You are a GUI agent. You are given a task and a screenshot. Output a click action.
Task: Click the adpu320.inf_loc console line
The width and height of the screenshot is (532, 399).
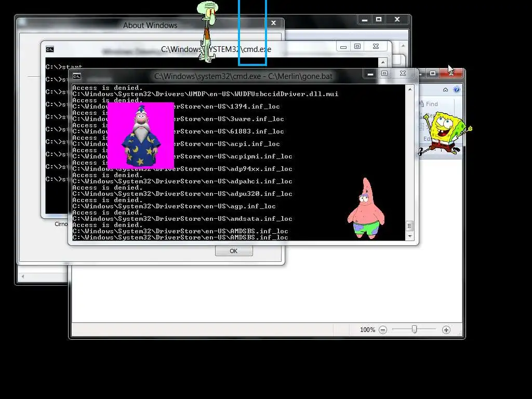[x=182, y=194]
